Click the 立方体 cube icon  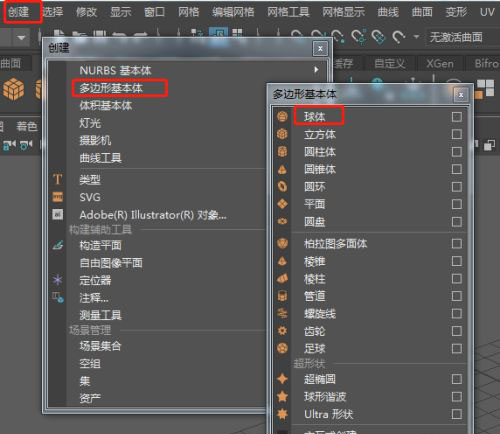(x=282, y=134)
